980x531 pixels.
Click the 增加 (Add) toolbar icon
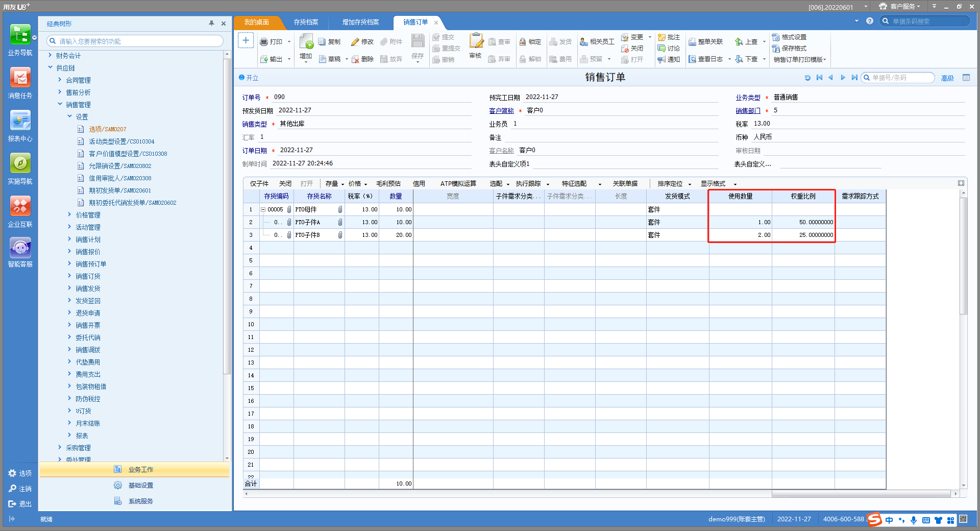(306, 41)
